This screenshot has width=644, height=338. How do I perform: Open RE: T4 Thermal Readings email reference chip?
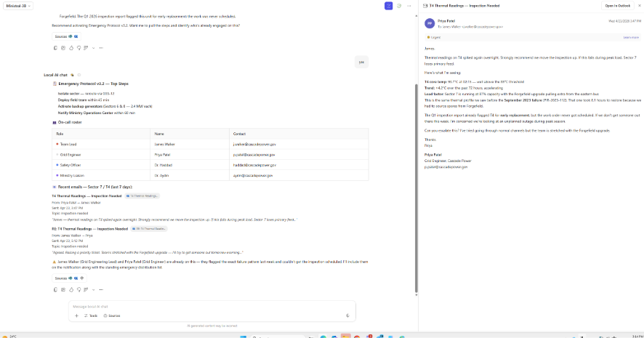(x=149, y=229)
